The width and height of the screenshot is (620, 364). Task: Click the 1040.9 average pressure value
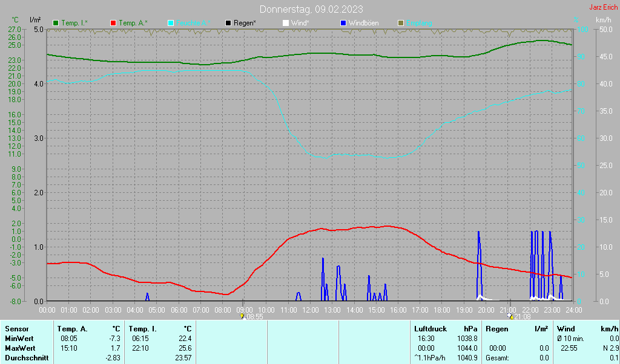pos(467,358)
